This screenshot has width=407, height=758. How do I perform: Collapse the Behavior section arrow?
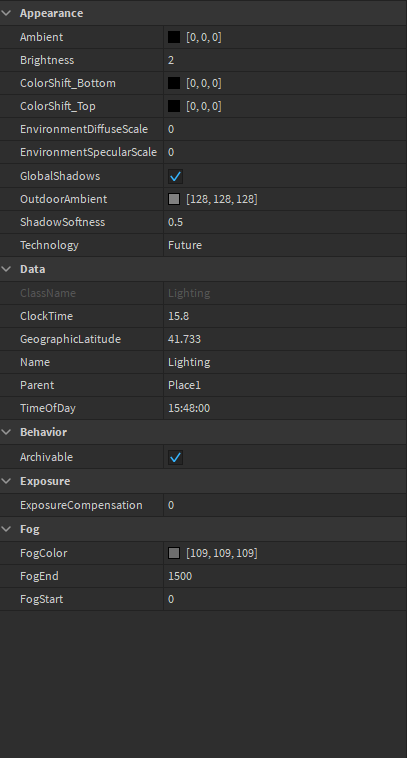coord(6,432)
